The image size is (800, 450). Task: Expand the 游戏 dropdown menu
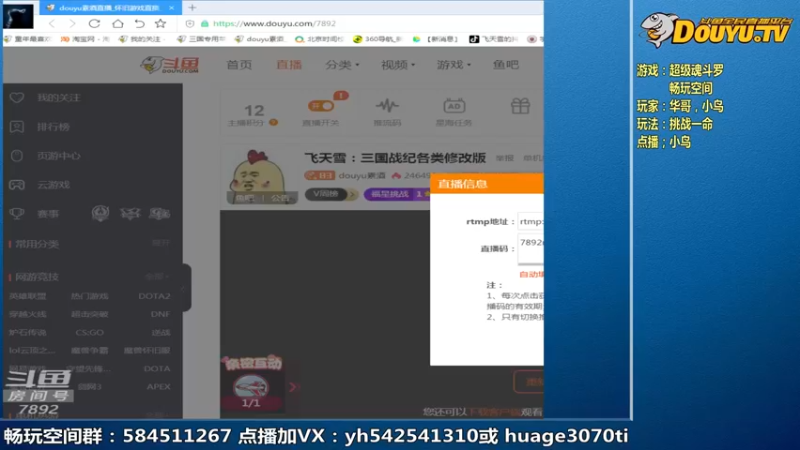[x=454, y=65]
